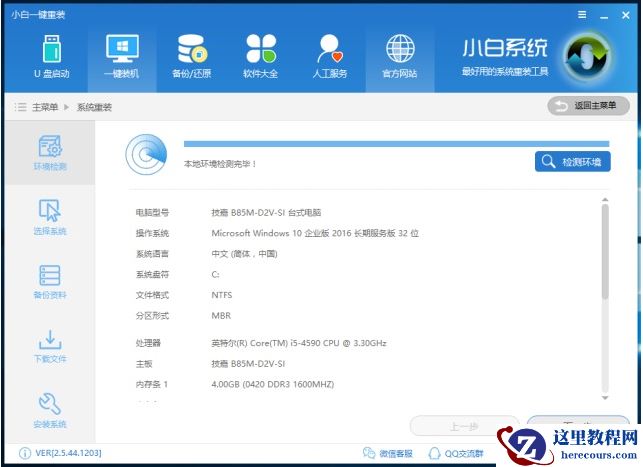Image resolution: width=643 pixels, height=467 pixels.
Task: Visit the 官方网站 link icon
Action: point(400,57)
